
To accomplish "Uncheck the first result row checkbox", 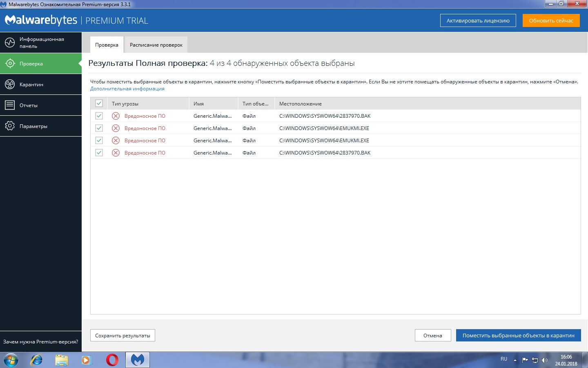I will [x=99, y=116].
